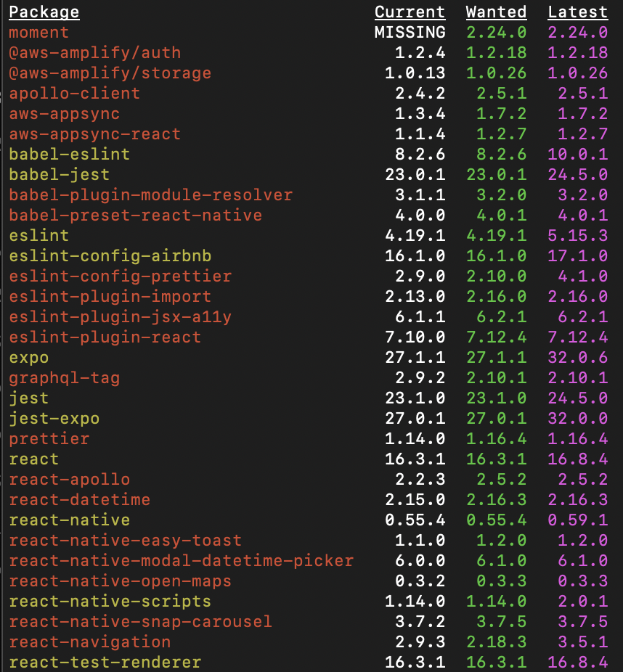Click react-native-snap-carousel current version 3.7.2

coord(420,622)
